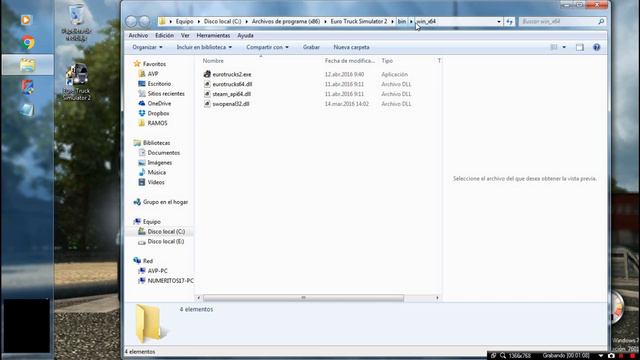Open Euro Truck Simulator 2 desktop shortcut
The height and width of the screenshot is (360, 640).
(x=77, y=82)
